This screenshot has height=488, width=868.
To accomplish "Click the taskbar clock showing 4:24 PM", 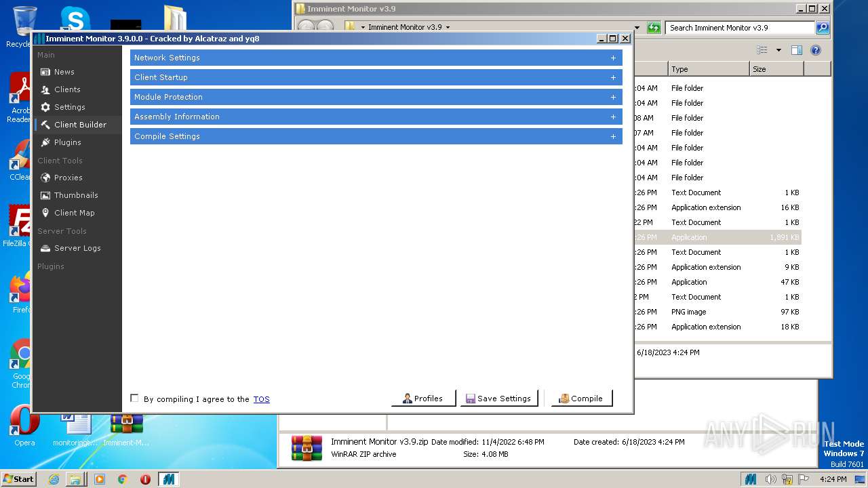I will point(833,479).
